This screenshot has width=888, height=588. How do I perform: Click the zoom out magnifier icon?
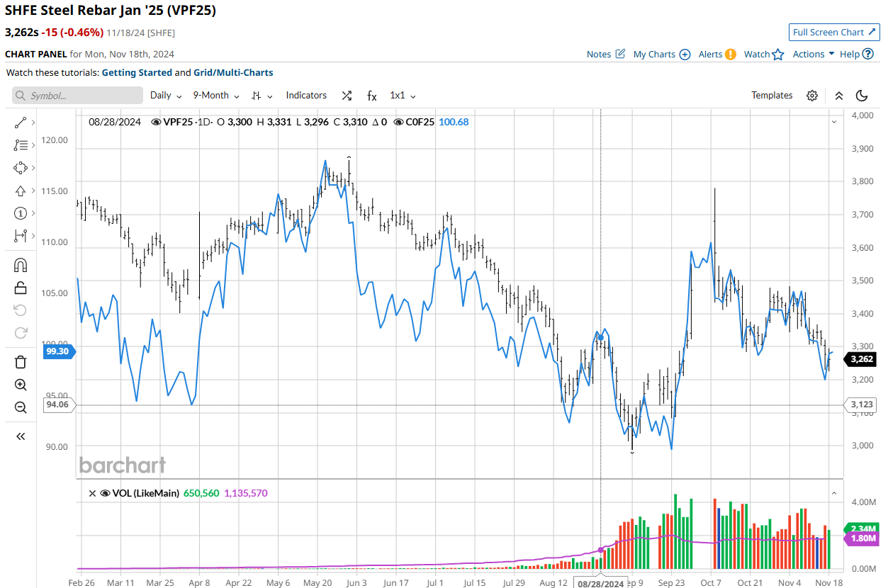point(21,407)
